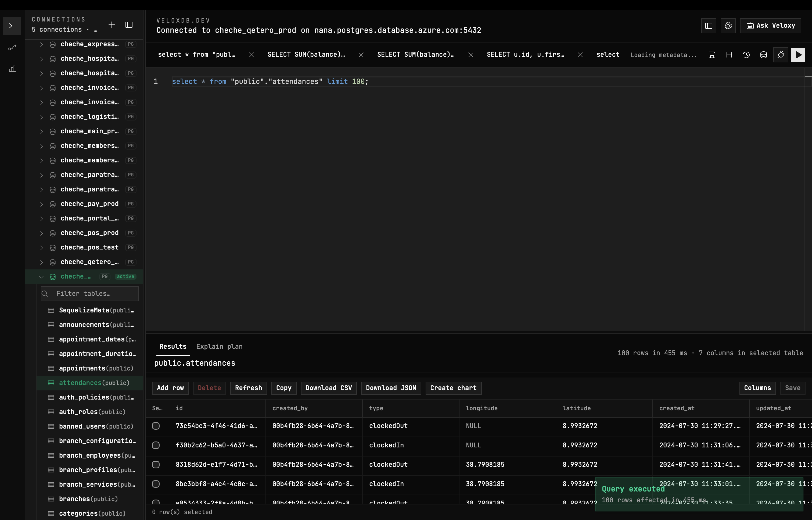
Task: Click the red Delete button
Action: pos(209,388)
